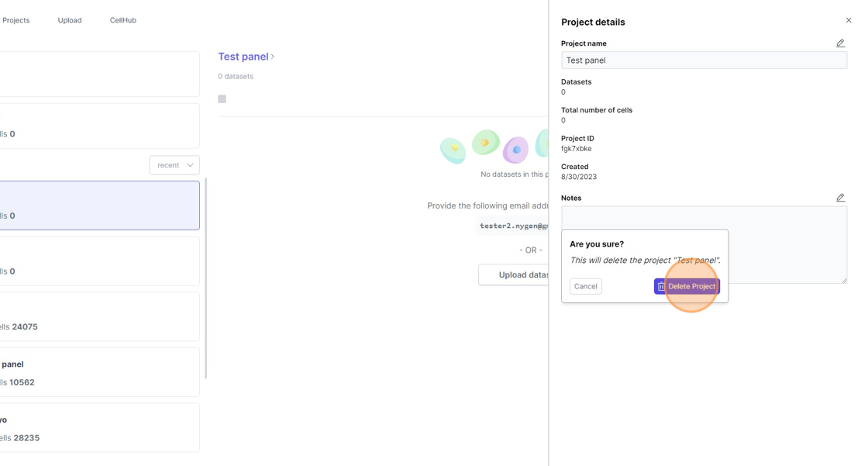Click the Notes text area resize handle
Image resolution: width=868 pixels, height=466 pixels.
tap(844, 281)
